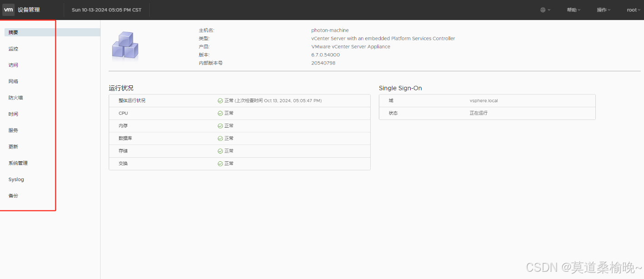
Task: Click the green check icon beside 存储
Action: pyautogui.click(x=220, y=151)
